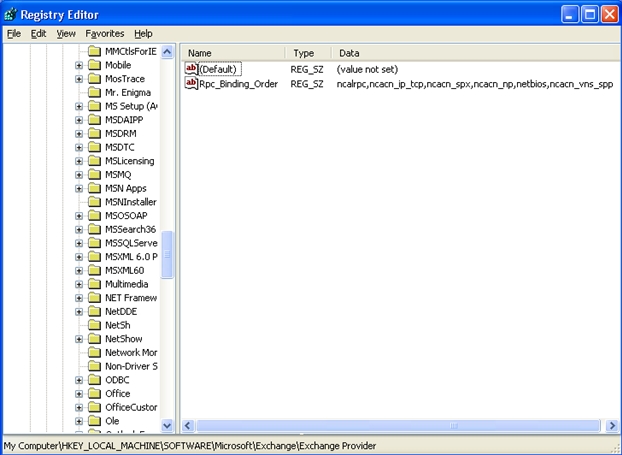The height and width of the screenshot is (455, 622).
Task: Select the Non-Driver S key label
Action: (x=131, y=366)
